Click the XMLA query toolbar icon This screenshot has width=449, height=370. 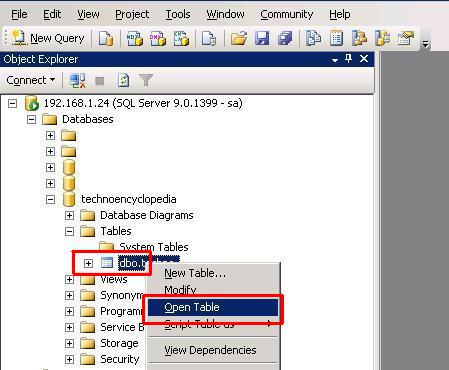point(181,38)
